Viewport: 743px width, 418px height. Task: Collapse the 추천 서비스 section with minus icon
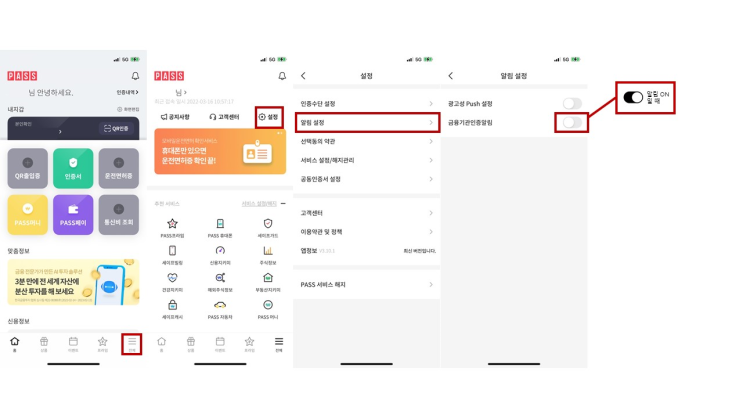click(x=283, y=204)
